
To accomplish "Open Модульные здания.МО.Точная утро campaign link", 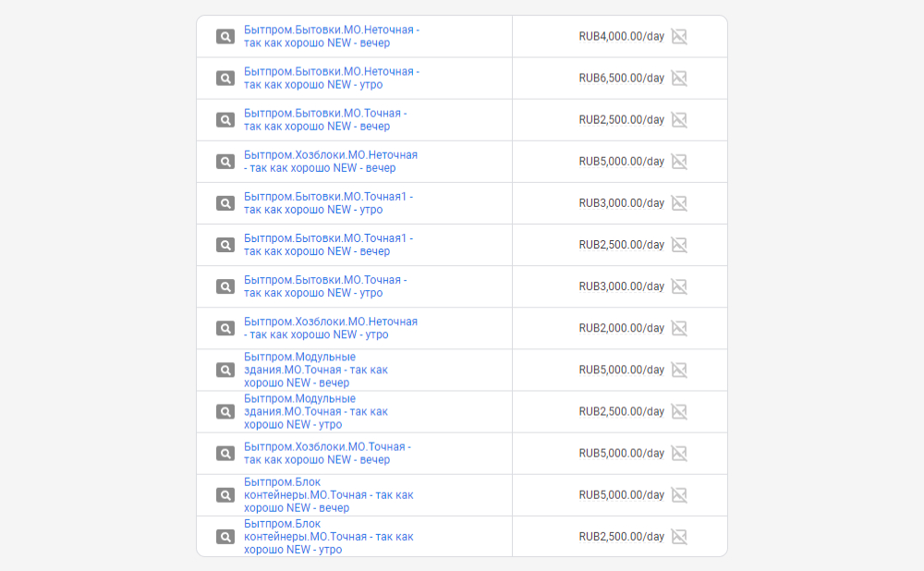I will [316, 411].
